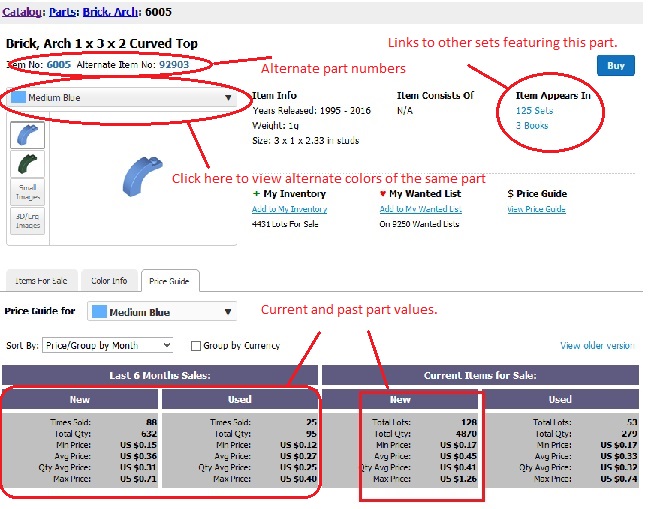This screenshot has height=509, width=653.
Task: Click the blue swatch in Price Guide dropdown
Action: 99,312
